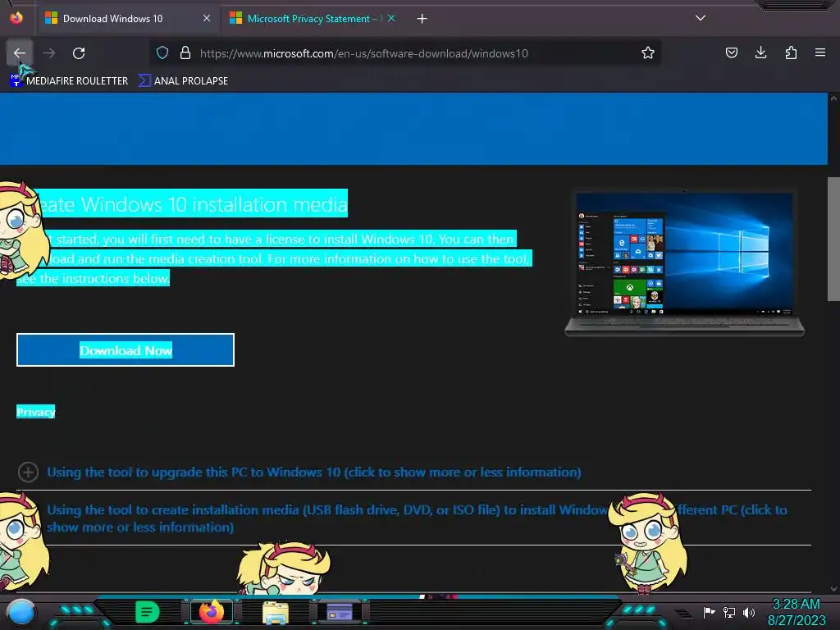Click the Download Now button
Image resolution: width=840 pixels, height=630 pixels.
126,350
